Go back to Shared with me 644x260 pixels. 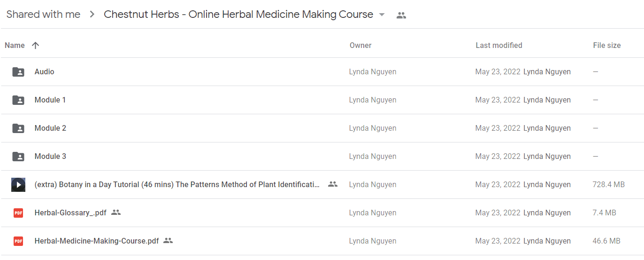(43, 15)
